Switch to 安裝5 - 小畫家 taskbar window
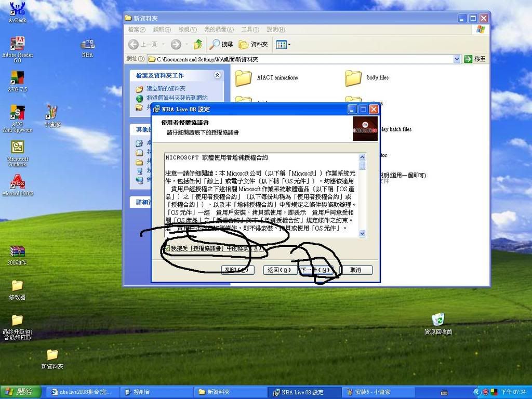 (378, 392)
